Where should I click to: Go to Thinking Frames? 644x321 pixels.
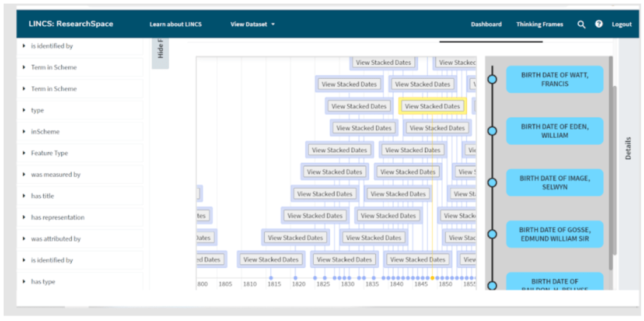[x=540, y=25]
